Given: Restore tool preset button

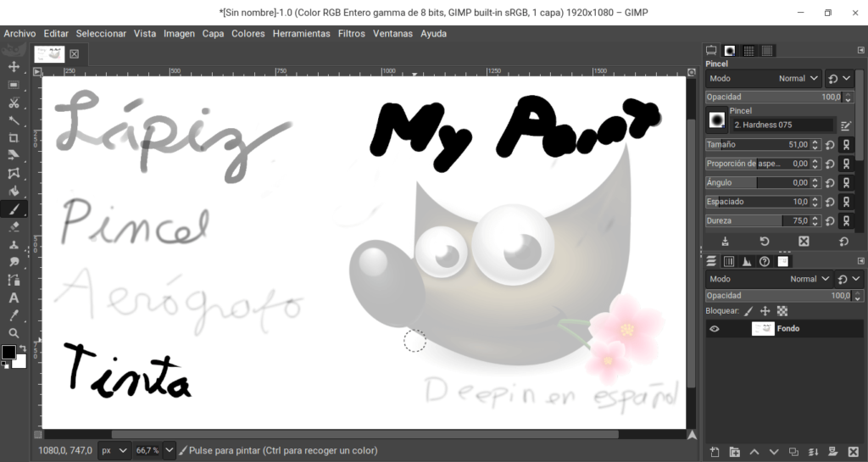Looking at the screenshot, I should click(765, 242).
